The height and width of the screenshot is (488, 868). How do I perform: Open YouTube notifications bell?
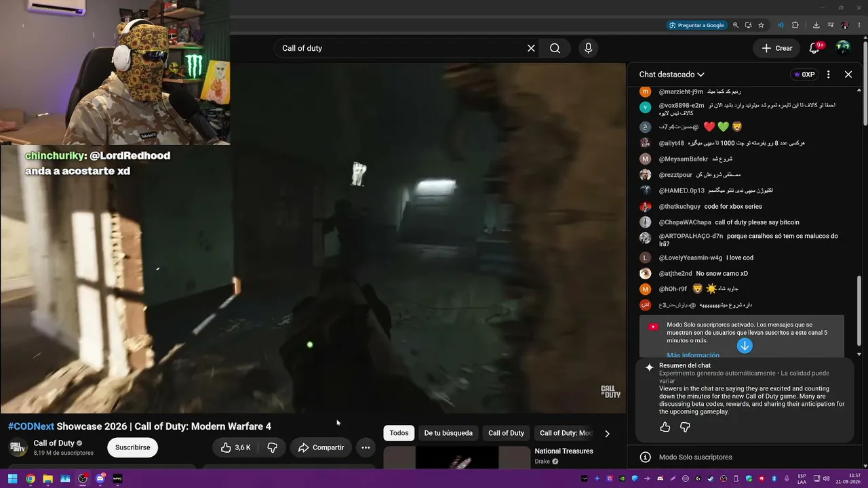(815, 48)
